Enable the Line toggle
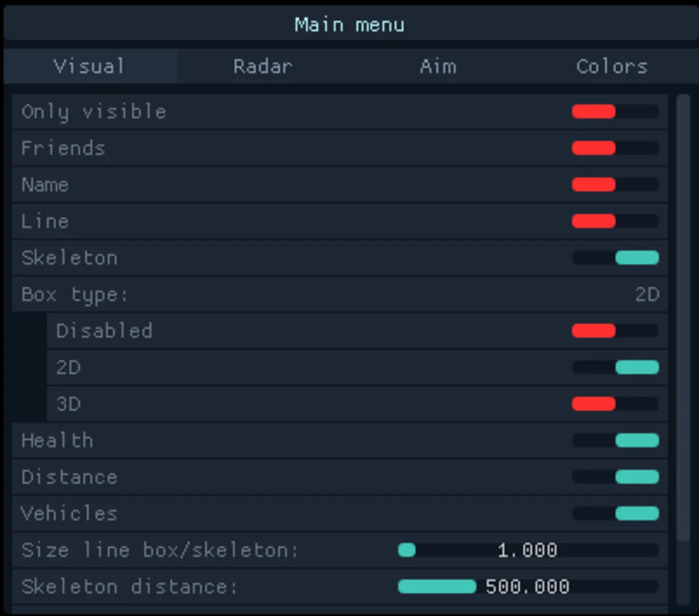This screenshot has height=616, width=699. click(x=615, y=221)
